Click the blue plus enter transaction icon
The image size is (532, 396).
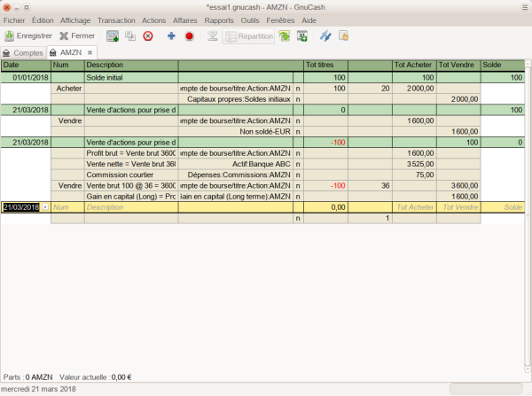coord(171,36)
